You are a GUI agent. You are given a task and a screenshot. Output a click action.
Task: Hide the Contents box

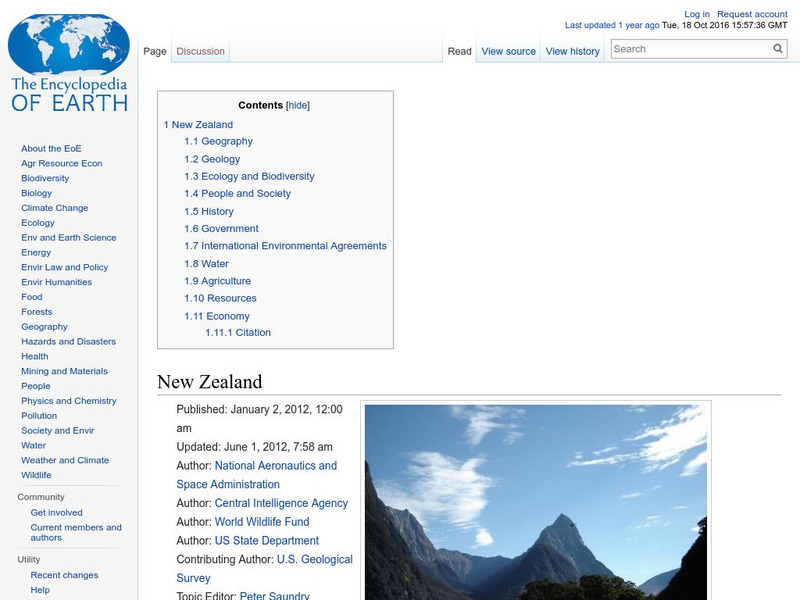pos(299,104)
